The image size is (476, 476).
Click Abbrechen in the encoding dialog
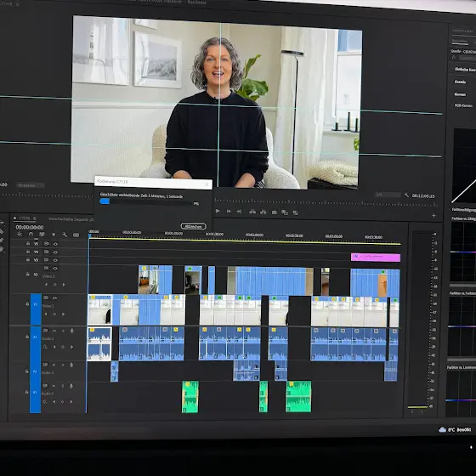pos(194,226)
